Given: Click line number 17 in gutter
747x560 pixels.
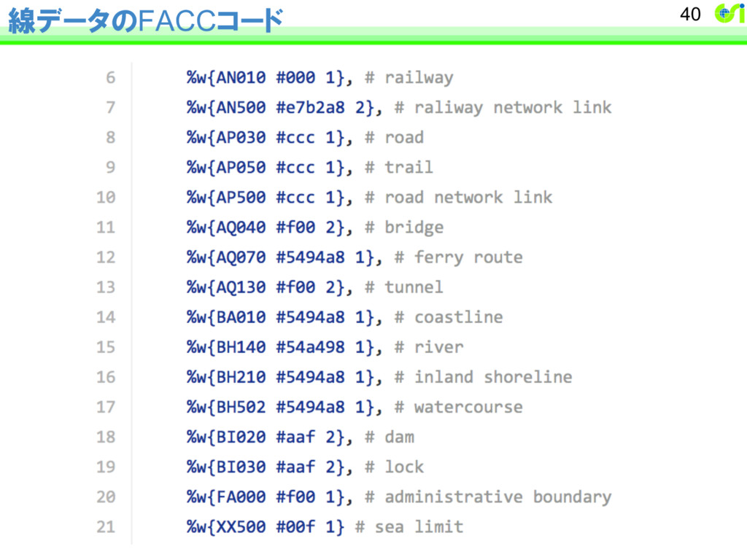Looking at the screenshot, I should click(106, 408).
